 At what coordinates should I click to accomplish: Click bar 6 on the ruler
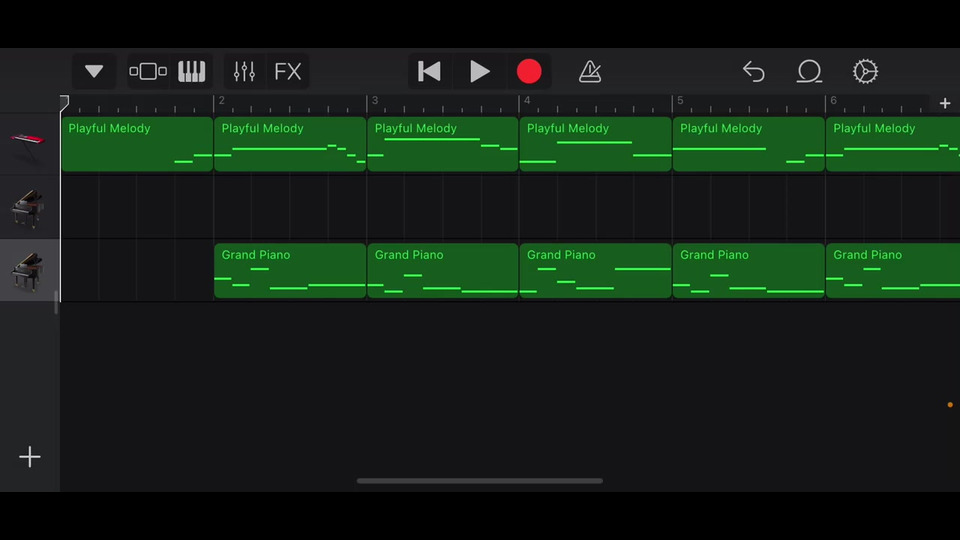833,100
